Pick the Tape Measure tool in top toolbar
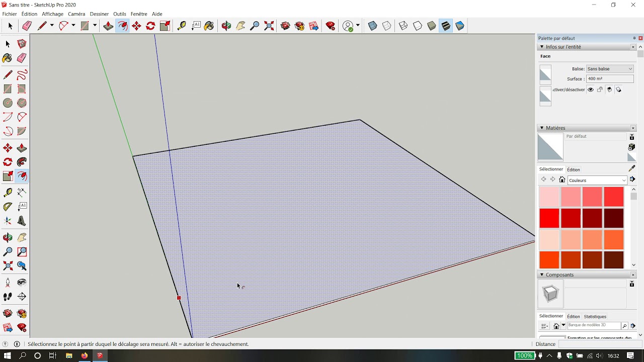Screen dimensions: 644x362 click(x=182, y=26)
